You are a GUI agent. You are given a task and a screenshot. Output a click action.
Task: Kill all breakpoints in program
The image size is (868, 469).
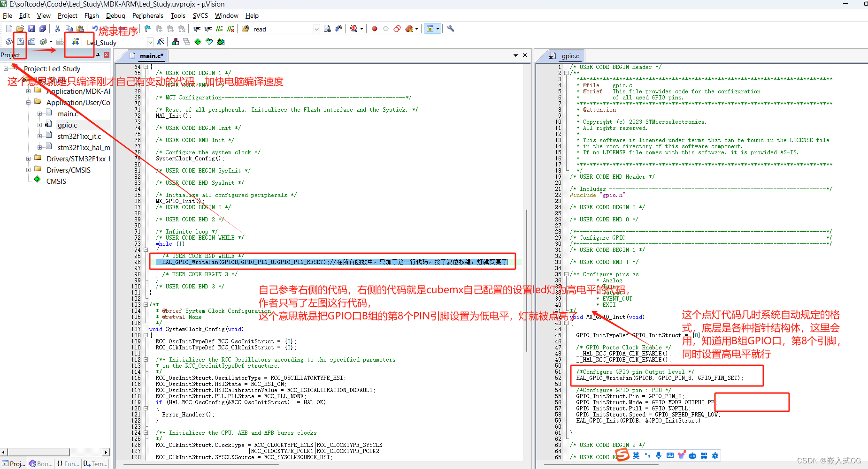pos(409,29)
